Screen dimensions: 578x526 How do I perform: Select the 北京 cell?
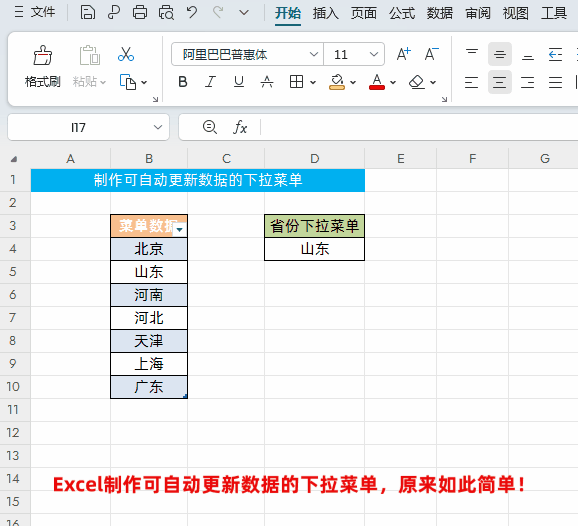point(149,249)
